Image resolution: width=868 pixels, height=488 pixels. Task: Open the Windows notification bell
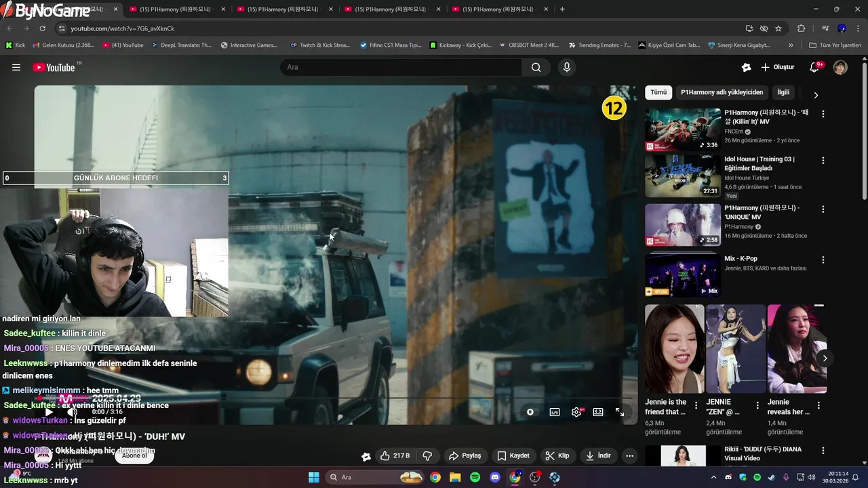coord(856,477)
